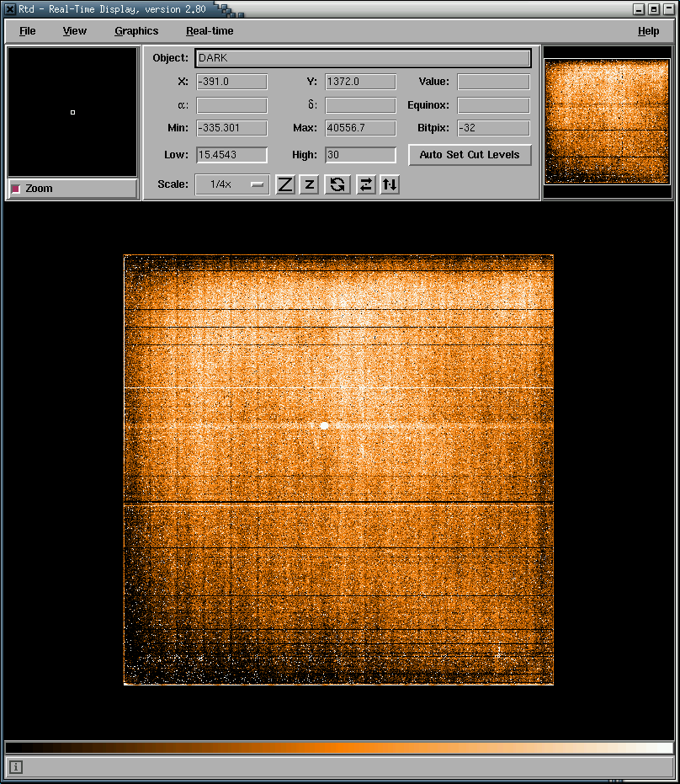The width and height of the screenshot is (680, 784).
Task: Click the large Z zoom-in button
Action: (x=285, y=184)
